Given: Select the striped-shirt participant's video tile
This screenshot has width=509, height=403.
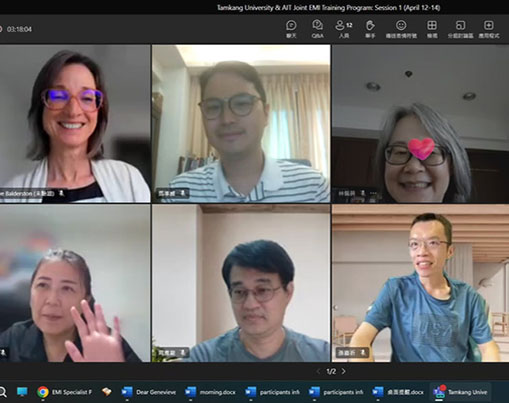Looking at the screenshot, I should tap(241, 124).
